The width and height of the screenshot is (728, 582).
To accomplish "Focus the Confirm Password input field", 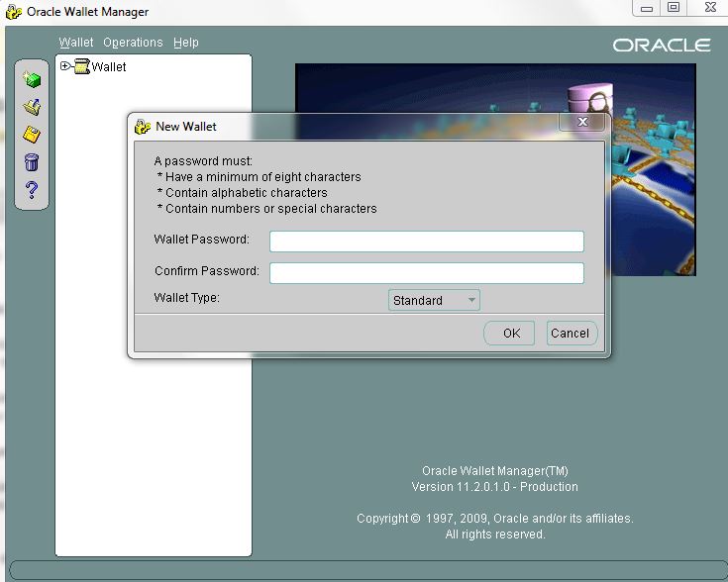I will pos(426,273).
